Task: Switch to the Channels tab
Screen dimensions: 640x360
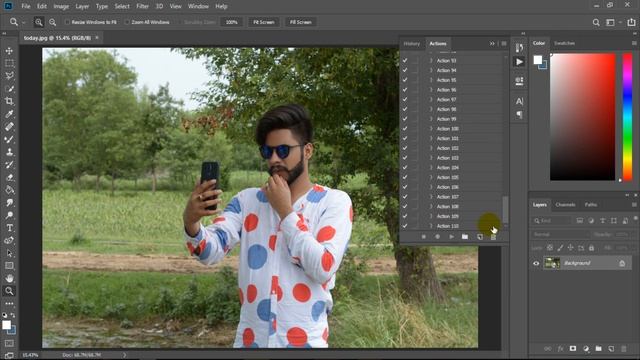Action: 565,205
